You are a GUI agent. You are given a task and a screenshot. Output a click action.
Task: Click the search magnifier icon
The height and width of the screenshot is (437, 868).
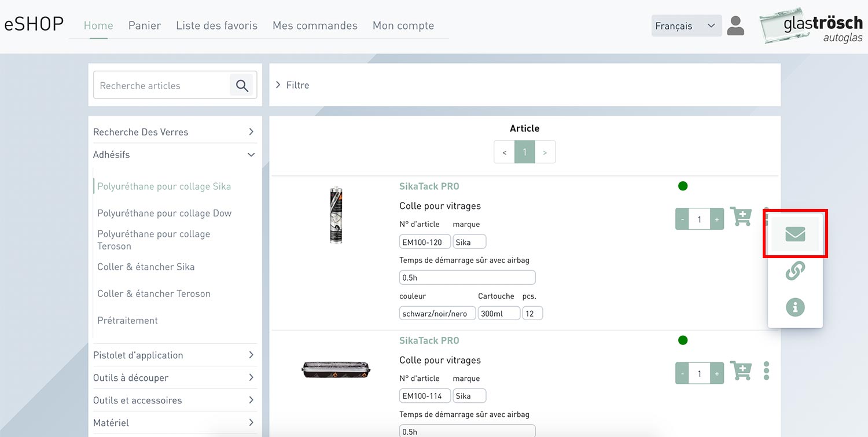pos(242,86)
